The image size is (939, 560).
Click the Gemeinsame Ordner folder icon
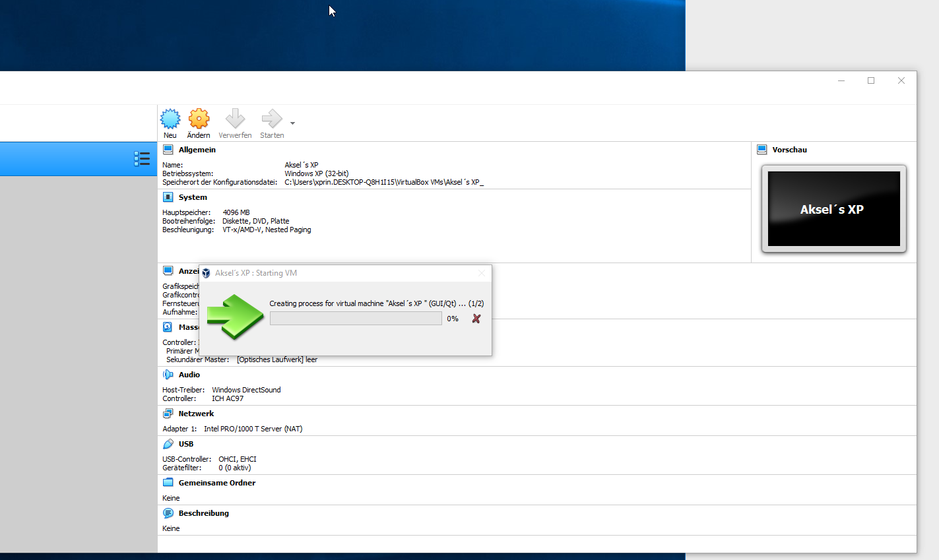(x=168, y=483)
